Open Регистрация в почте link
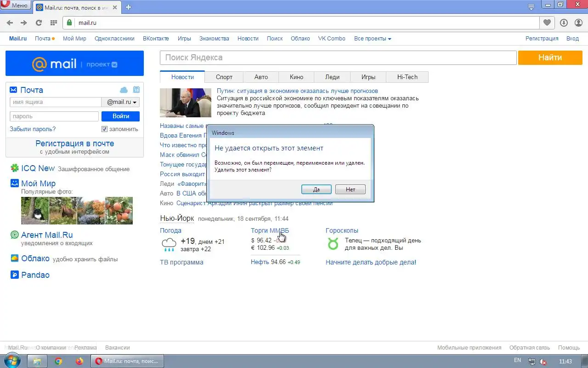Viewport: 588px width, 368px height. pyautogui.click(x=74, y=144)
